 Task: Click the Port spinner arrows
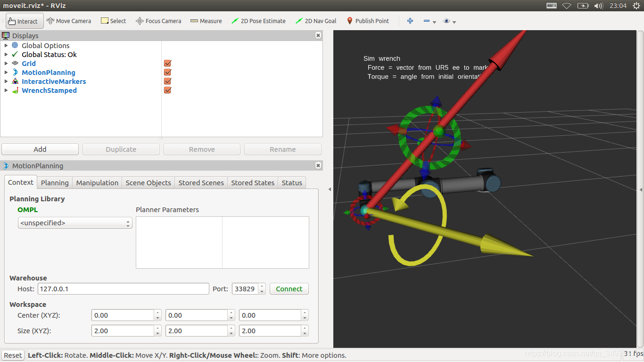[262, 288]
